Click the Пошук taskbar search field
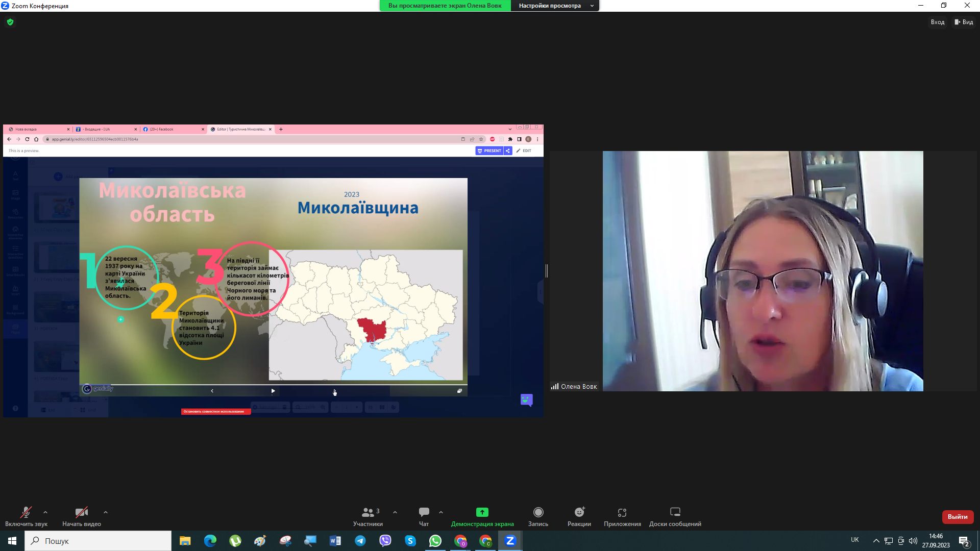The height and width of the screenshot is (551, 980). point(98,541)
